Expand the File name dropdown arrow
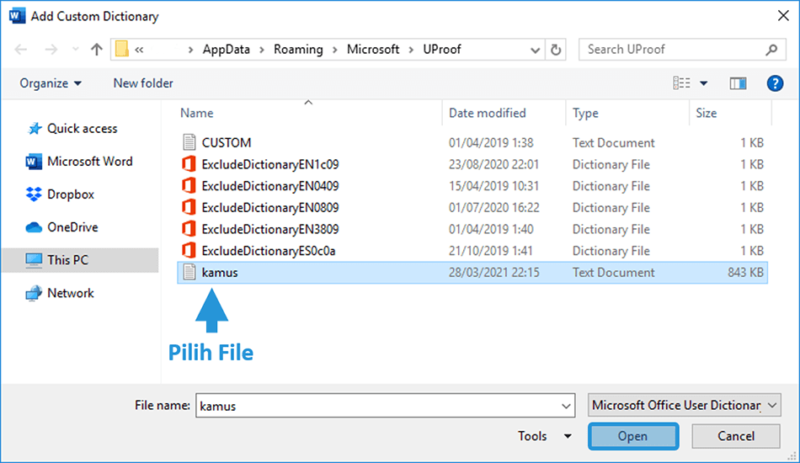Screen dimensions: 800x463 566,406
